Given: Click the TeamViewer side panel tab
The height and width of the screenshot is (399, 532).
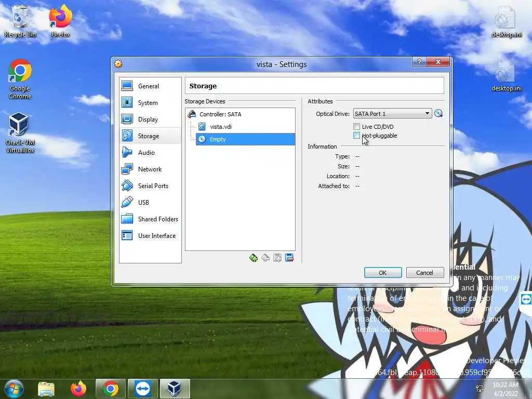Looking at the screenshot, I should (526, 300).
